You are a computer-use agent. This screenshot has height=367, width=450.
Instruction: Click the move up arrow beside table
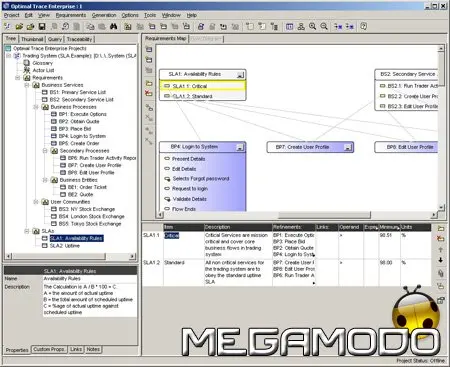pyautogui.click(x=441, y=250)
